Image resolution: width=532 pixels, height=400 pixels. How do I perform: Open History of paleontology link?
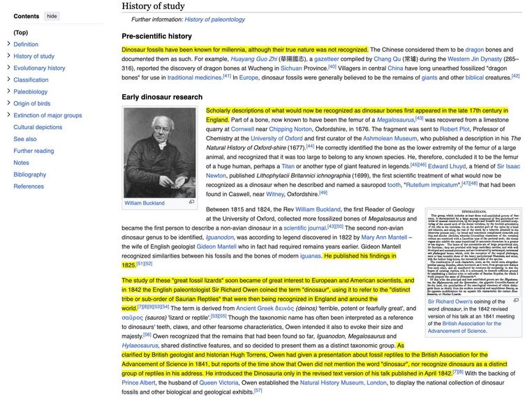coord(214,20)
